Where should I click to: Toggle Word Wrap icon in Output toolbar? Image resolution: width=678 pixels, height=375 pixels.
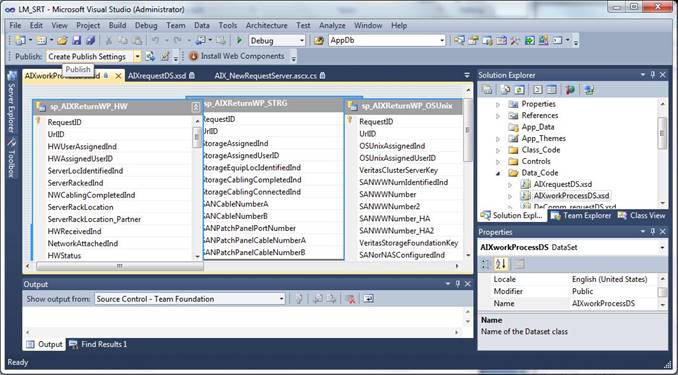(x=368, y=299)
